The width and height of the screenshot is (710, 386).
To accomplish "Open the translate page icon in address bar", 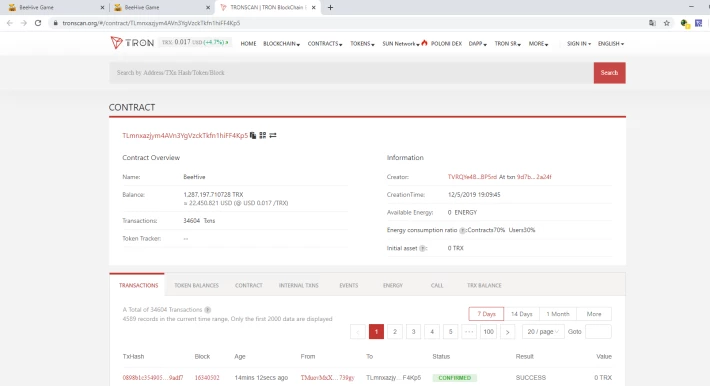I will (x=652, y=23).
